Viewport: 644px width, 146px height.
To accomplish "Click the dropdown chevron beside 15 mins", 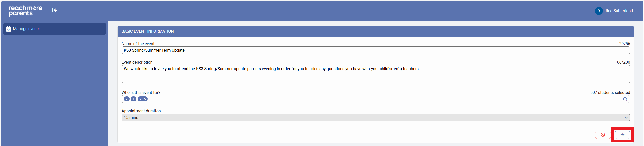I will (x=626, y=118).
